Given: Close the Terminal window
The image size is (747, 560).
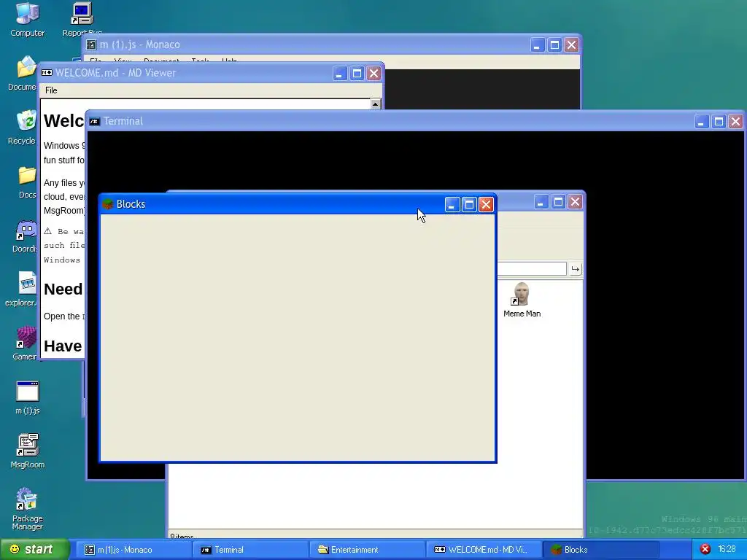Looking at the screenshot, I should click(x=735, y=122).
